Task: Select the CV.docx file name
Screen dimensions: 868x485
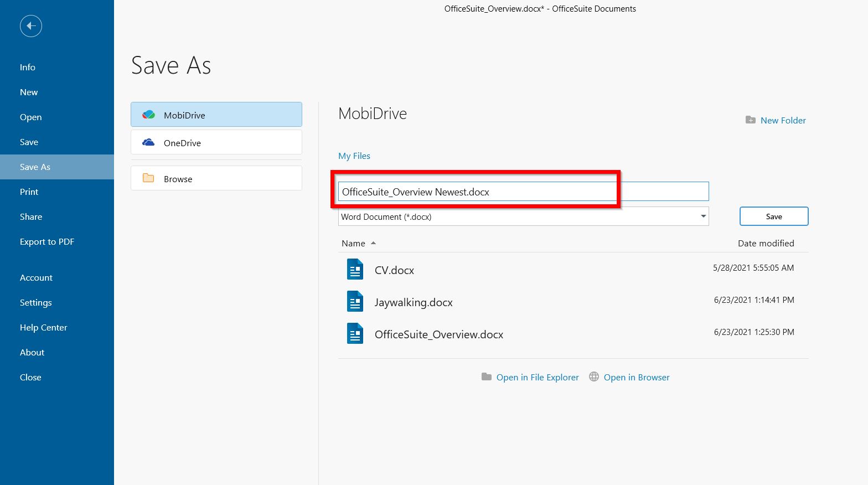Action: (394, 270)
